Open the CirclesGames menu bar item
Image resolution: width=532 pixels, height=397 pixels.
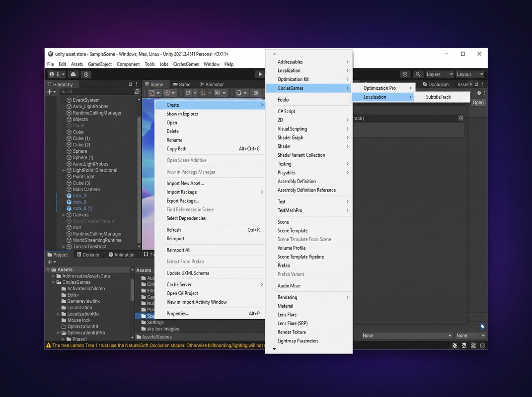pos(186,64)
